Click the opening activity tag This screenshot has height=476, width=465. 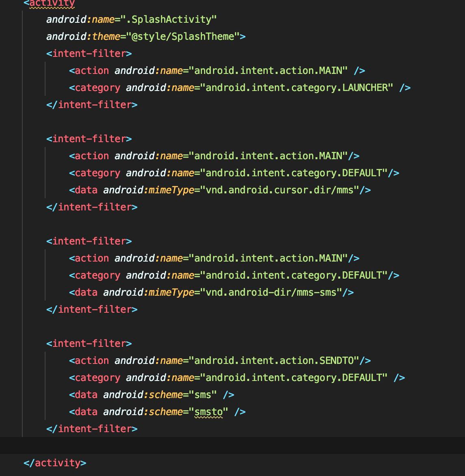coord(49,3)
